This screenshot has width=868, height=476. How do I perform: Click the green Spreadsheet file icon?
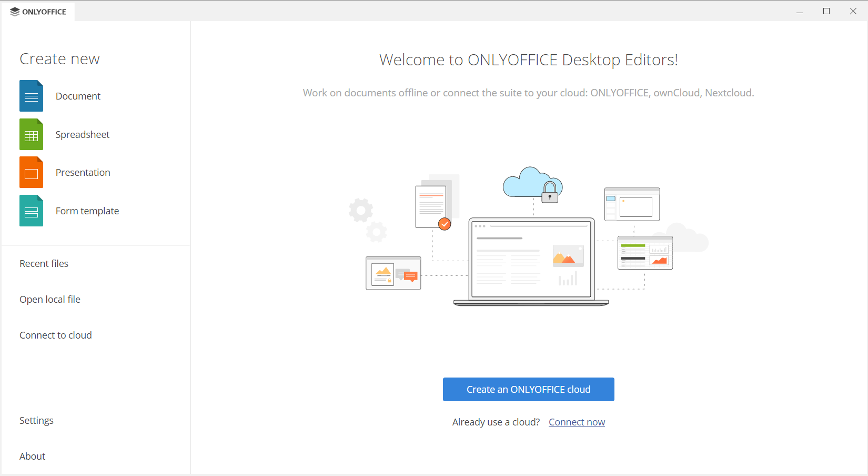click(x=31, y=134)
